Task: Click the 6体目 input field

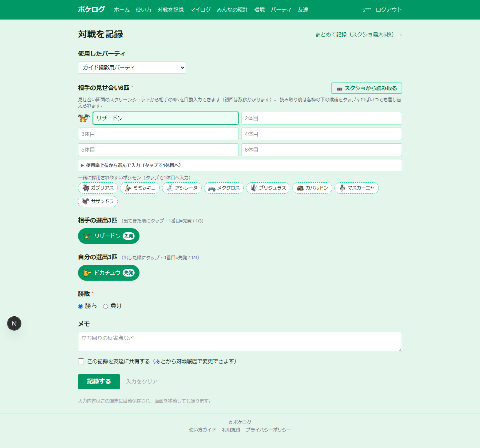Action: click(x=322, y=150)
